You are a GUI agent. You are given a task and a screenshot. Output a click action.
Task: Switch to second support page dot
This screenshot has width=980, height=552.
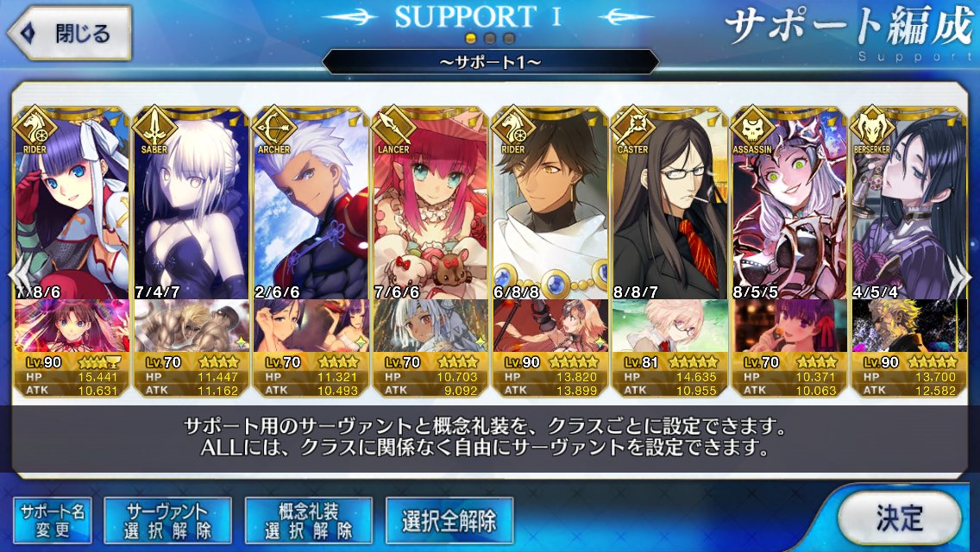(x=490, y=39)
